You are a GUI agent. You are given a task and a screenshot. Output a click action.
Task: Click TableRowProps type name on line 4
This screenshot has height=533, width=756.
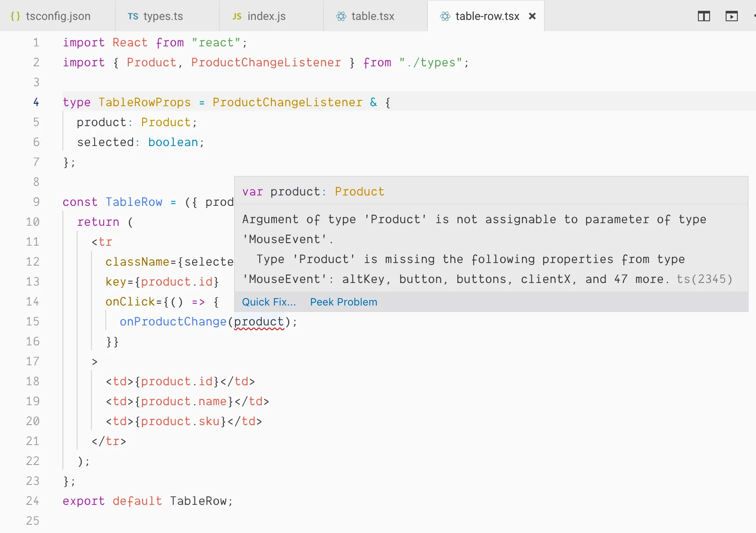click(144, 102)
